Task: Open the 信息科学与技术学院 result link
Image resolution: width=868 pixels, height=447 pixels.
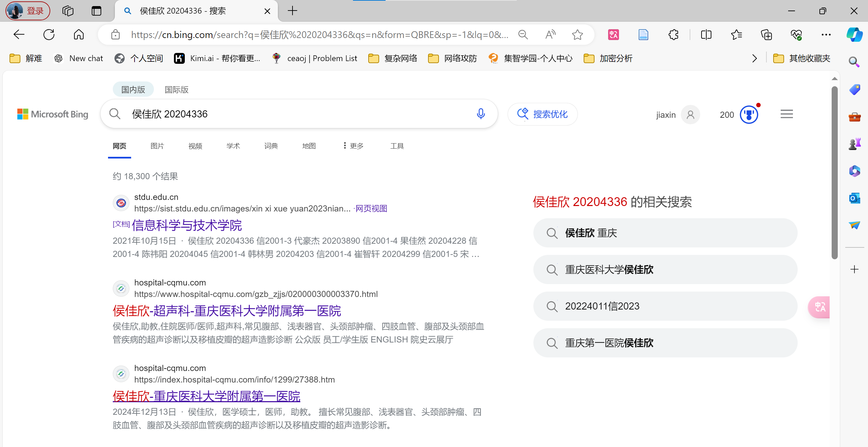Action: [x=187, y=225]
